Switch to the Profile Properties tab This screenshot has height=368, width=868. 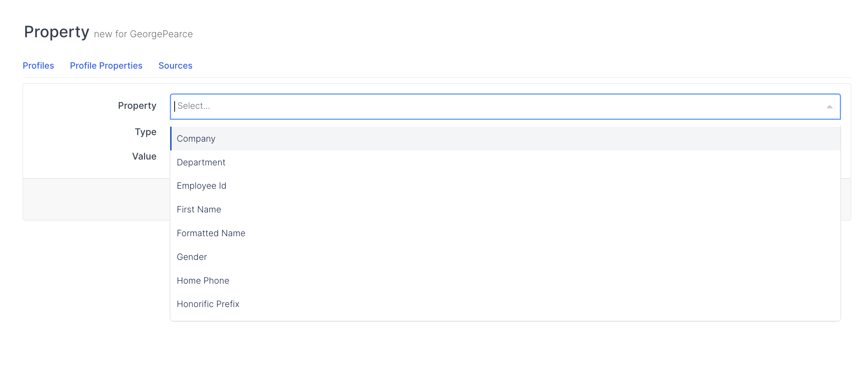[x=106, y=66]
